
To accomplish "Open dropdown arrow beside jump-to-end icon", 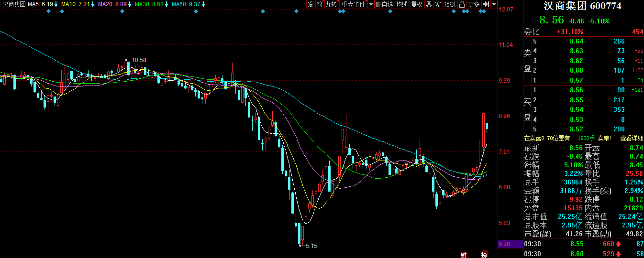I will pos(494,4).
